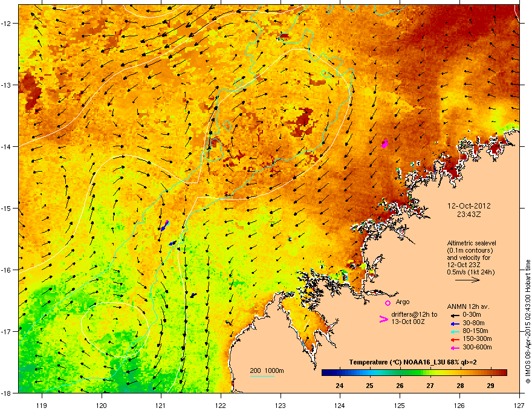Click the vertical IMOS copyright timestamp text
The width and height of the screenshot is (532, 411).
(x=528, y=322)
